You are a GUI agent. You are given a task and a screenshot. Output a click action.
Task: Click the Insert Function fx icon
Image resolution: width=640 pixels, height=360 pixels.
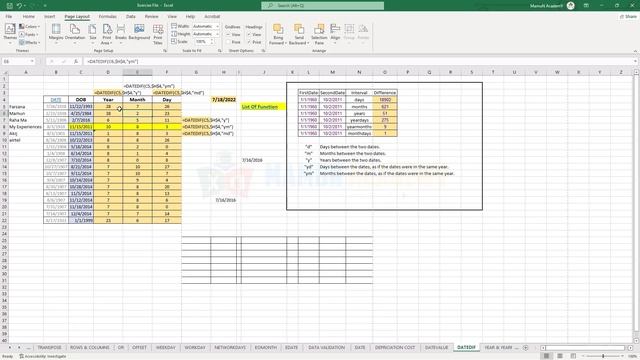[x=76, y=61]
